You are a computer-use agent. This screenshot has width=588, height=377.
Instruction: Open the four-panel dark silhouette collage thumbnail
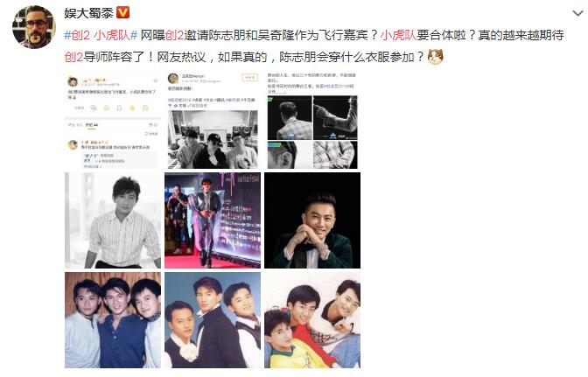[312, 121]
